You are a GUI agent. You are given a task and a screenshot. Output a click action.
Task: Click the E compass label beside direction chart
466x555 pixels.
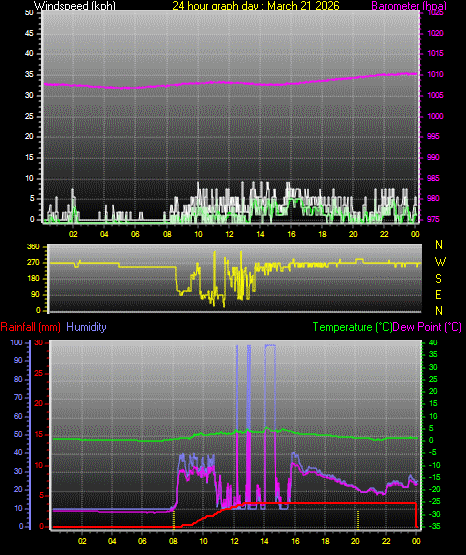[x=438, y=294]
